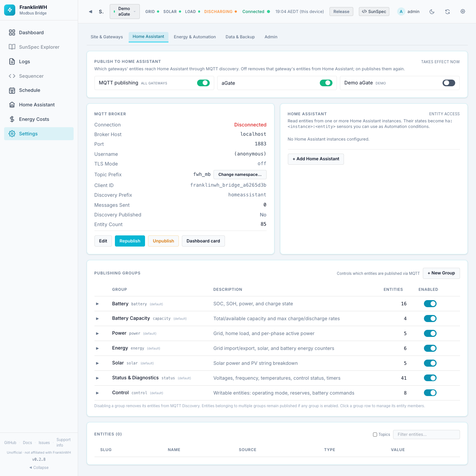Viewport: 476px width, 476px height.
Task: Click the FranklinWH lightning logo
Action: pyautogui.click(x=10, y=10)
